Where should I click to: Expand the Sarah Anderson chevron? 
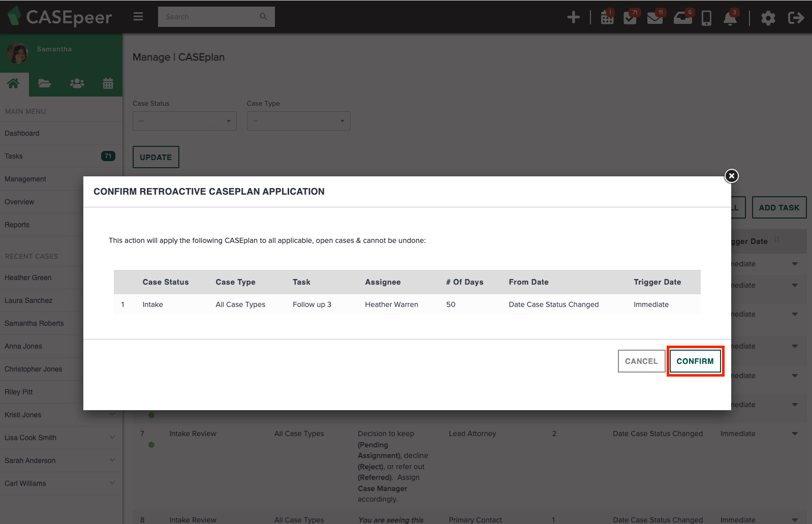pyautogui.click(x=112, y=460)
